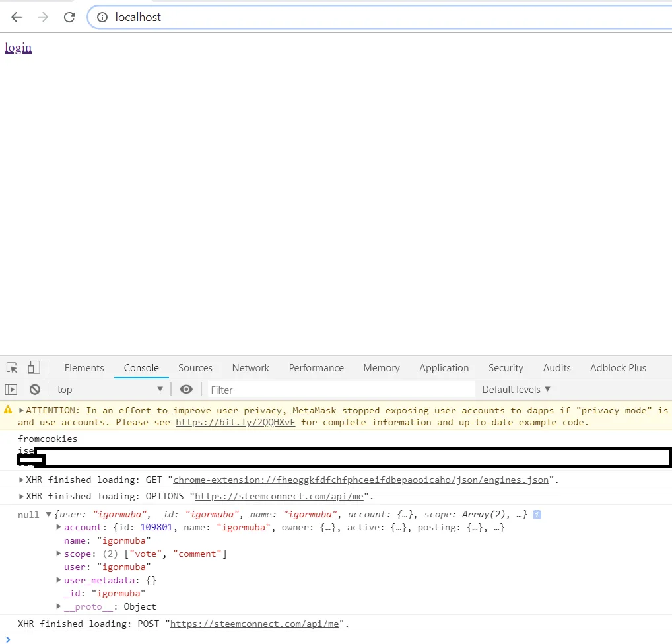The width and height of the screenshot is (672, 644).
Task: Click the browser forward arrow
Action: pyautogui.click(x=43, y=17)
